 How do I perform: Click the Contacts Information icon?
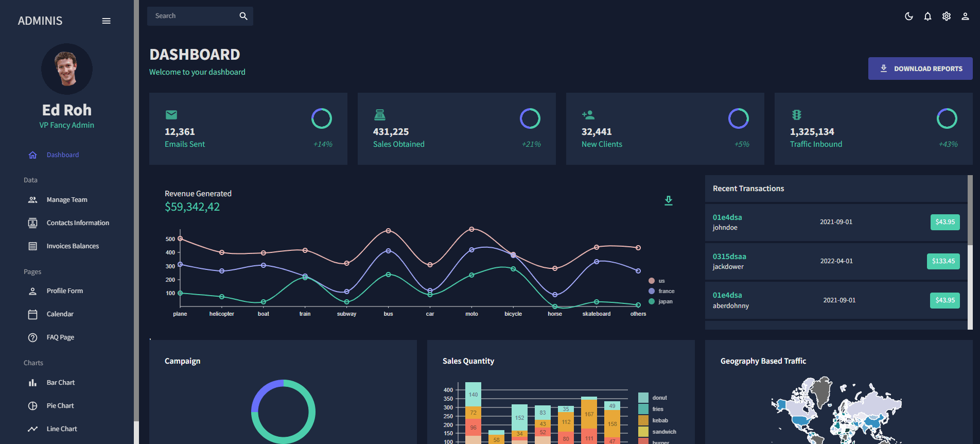click(33, 223)
